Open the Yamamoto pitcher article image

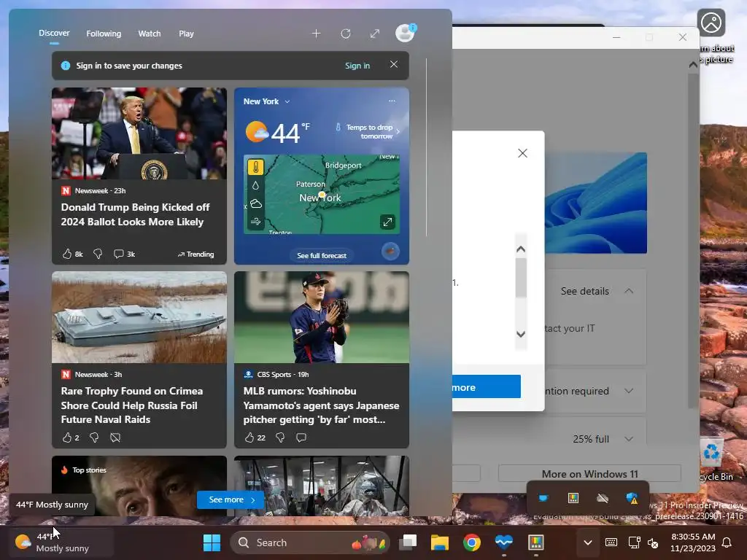(x=322, y=317)
